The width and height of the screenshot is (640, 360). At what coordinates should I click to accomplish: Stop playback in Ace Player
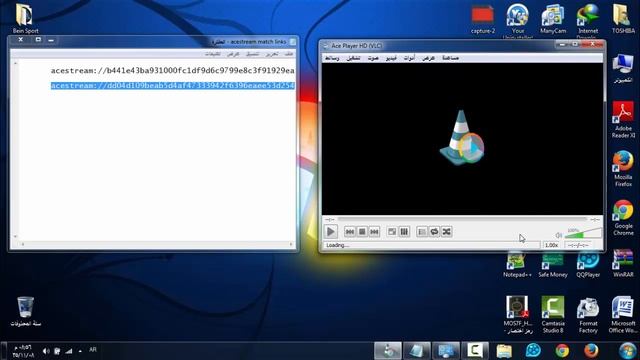tap(362, 232)
